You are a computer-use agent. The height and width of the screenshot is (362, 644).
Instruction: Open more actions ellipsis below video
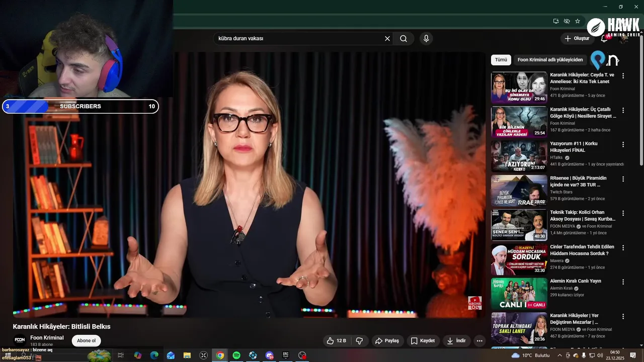(x=479, y=341)
